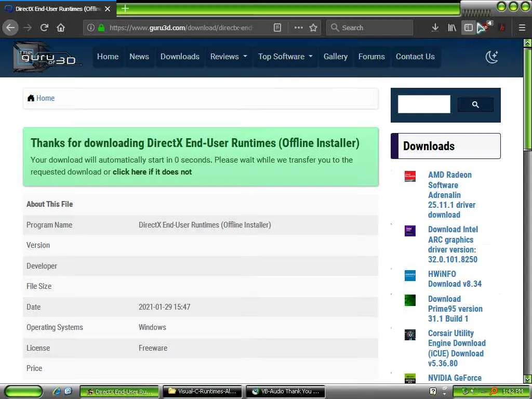
Task: Submit site search with the magnifier button
Action: pos(475,104)
